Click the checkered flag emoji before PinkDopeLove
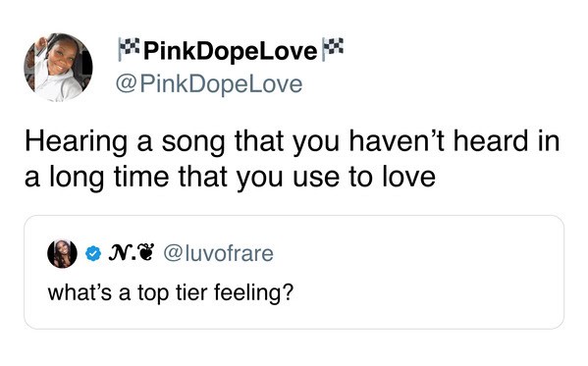 click(129, 49)
